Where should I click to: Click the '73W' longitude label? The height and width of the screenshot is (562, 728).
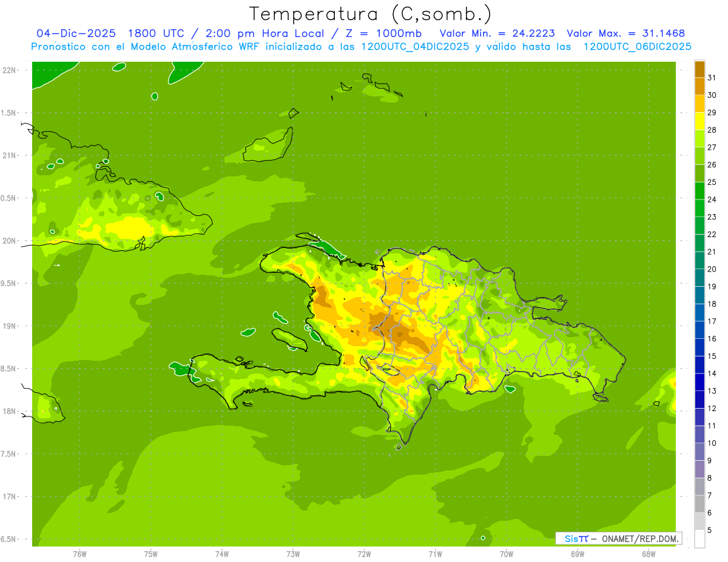(x=293, y=554)
